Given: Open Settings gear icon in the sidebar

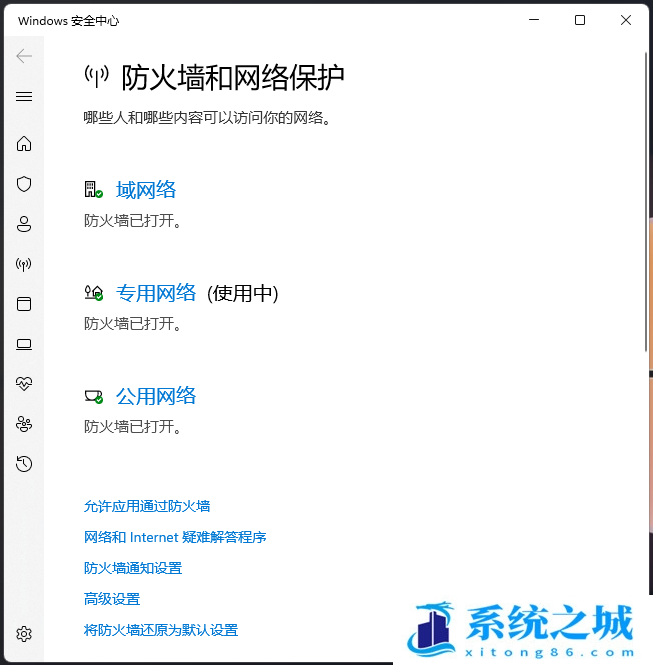Looking at the screenshot, I should (24, 634).
